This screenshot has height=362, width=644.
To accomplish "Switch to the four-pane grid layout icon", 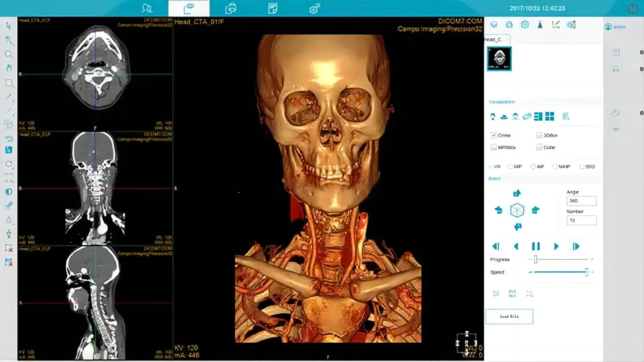I will [x=550, y=117].
